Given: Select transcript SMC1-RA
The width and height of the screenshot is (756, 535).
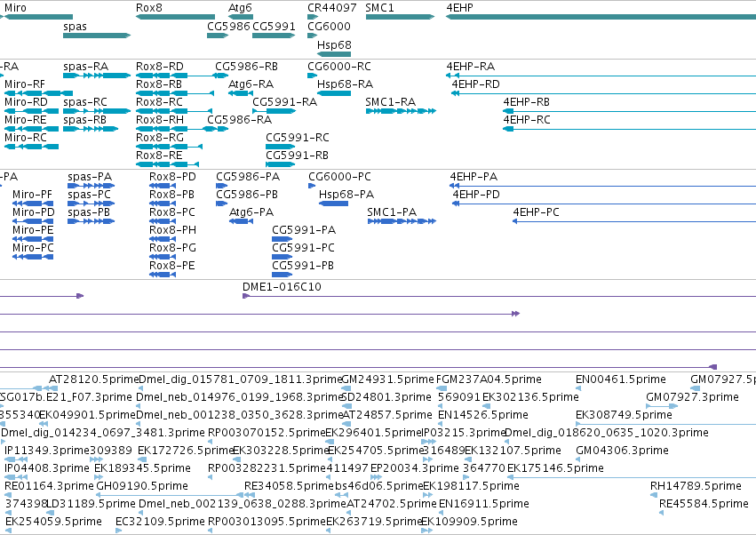Looking at the screenshot, I should 401,111.
